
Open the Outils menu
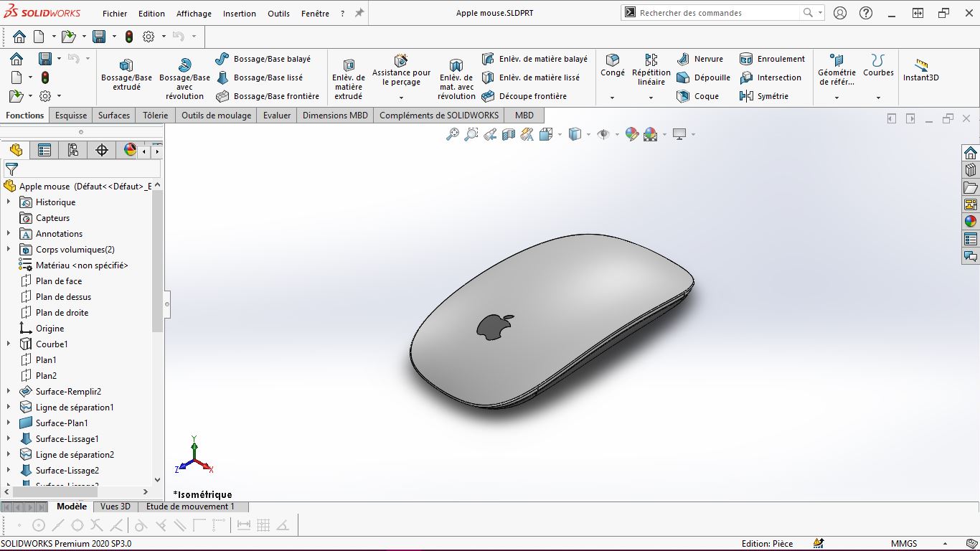278,14
